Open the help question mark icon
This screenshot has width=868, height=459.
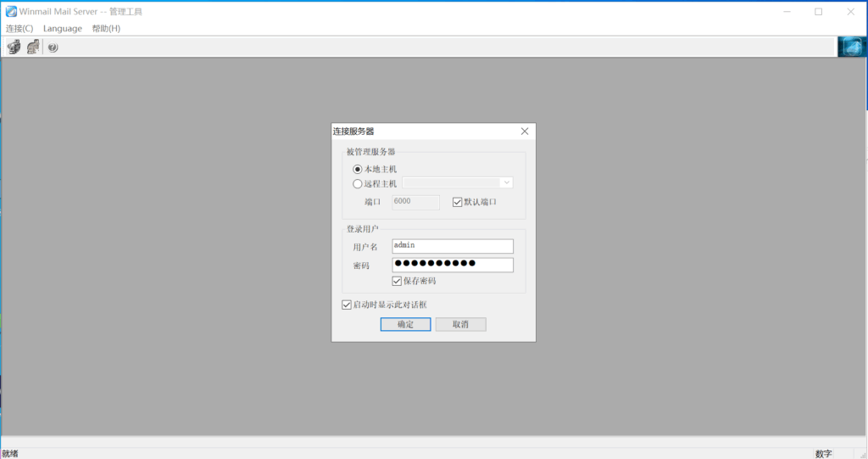53,48
